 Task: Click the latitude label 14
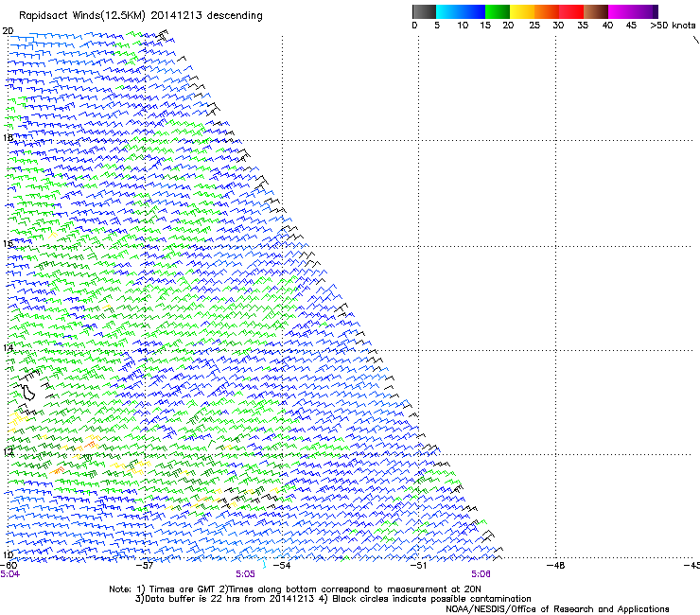click(x=8, y=348)
